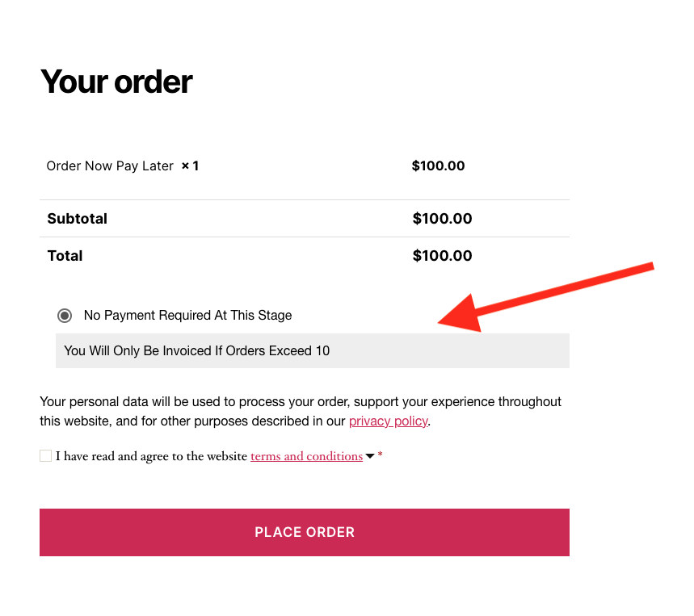Open the terms and conditions link
694x616 pixels.
306,456
